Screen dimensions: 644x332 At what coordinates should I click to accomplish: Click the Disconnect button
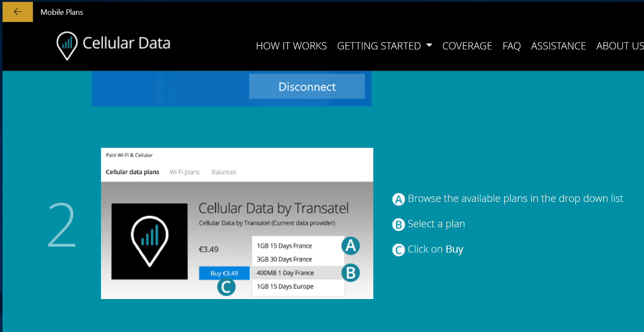pyautogui.click(x=307, y=87)
